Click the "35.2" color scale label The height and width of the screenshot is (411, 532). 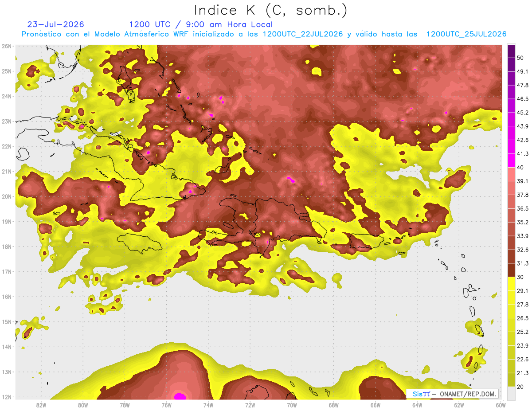coord(523,222)
